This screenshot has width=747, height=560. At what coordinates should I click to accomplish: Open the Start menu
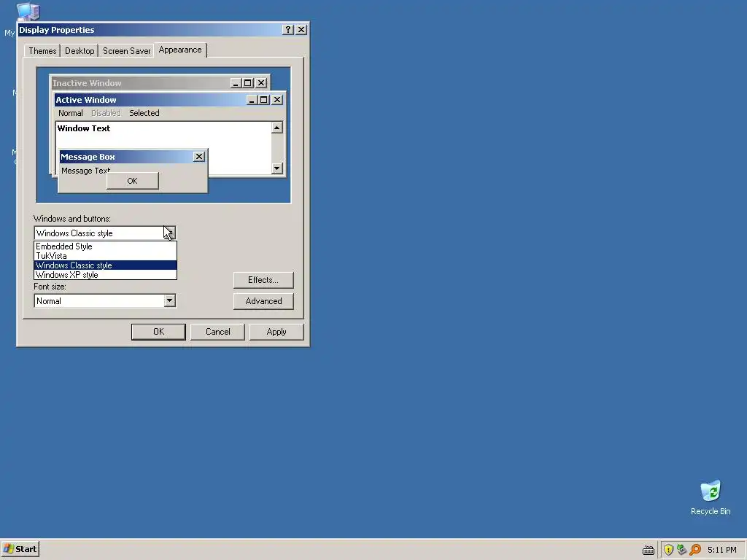pos(20,549)
